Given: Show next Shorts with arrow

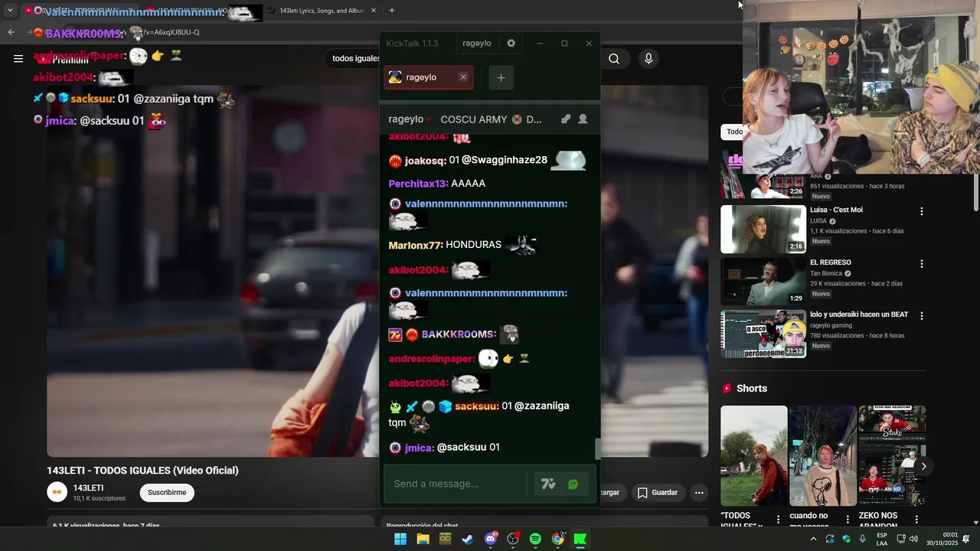Looking at the screenshot, I should click(x=923, y=466).
